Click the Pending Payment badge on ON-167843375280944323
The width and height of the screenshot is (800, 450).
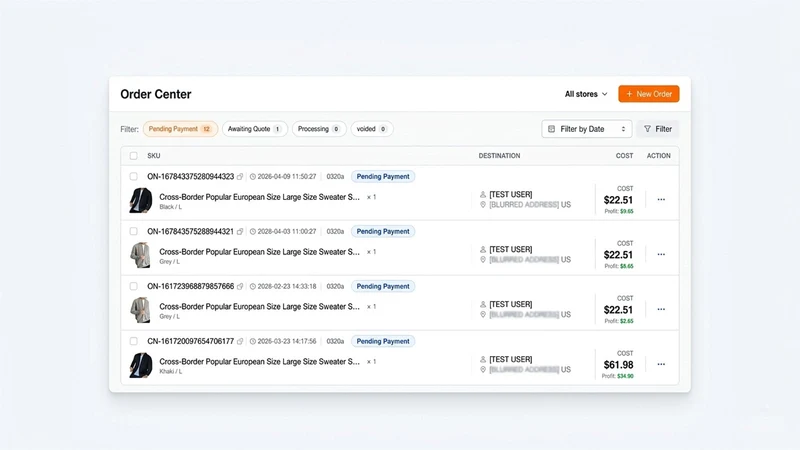tap(383, 177)
